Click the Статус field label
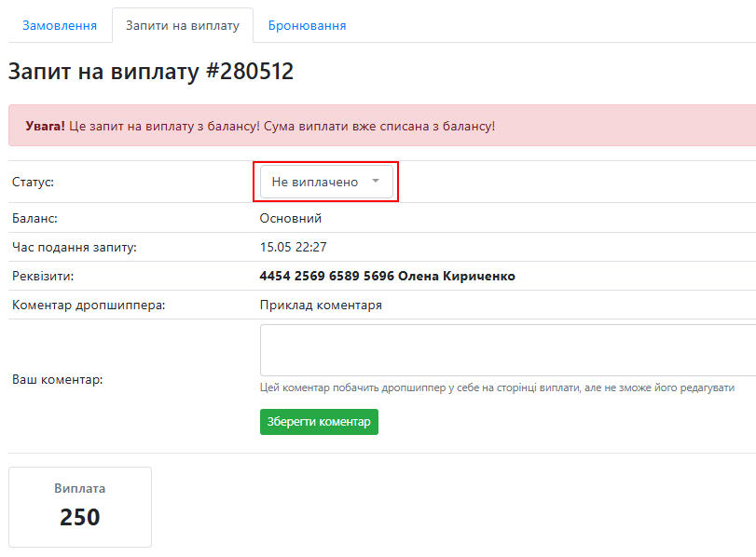 coord(33,183)
